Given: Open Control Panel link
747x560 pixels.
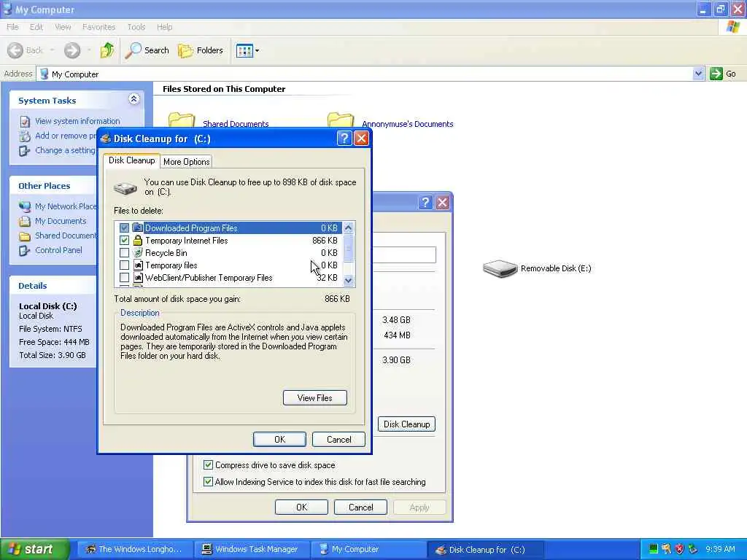Looking at the screenshot, I should (58, 250).
